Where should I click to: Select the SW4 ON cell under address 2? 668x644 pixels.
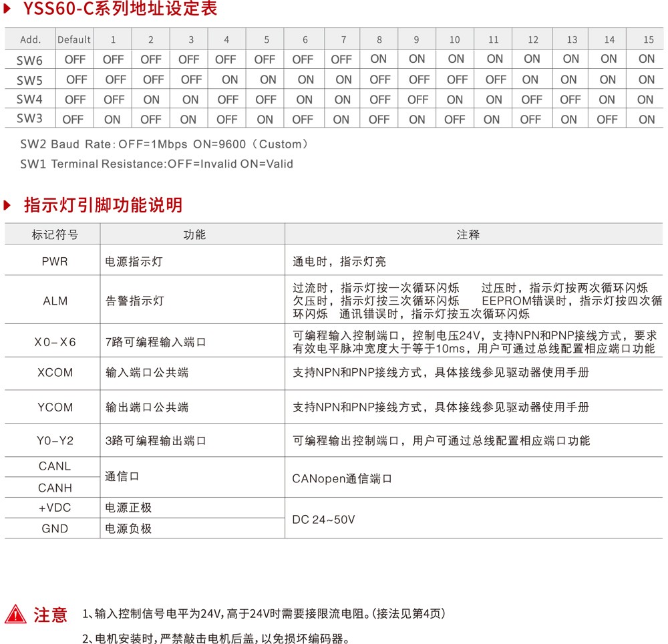point(152,100)
